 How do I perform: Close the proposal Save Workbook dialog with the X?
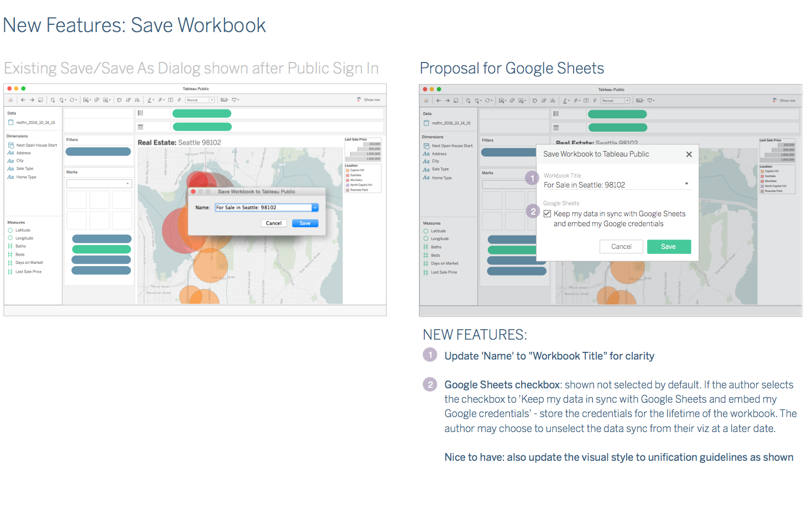click(689, 154)
